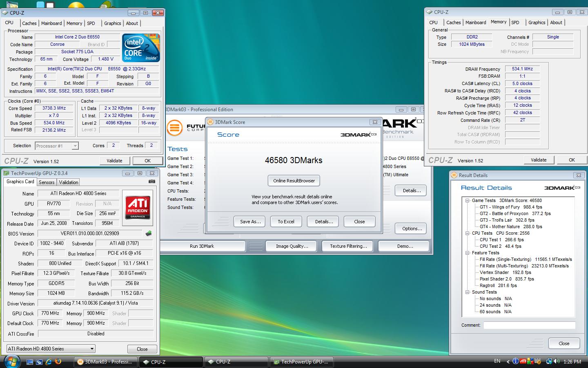Open the Processor #1 selection dropdown

coord(57,146)
